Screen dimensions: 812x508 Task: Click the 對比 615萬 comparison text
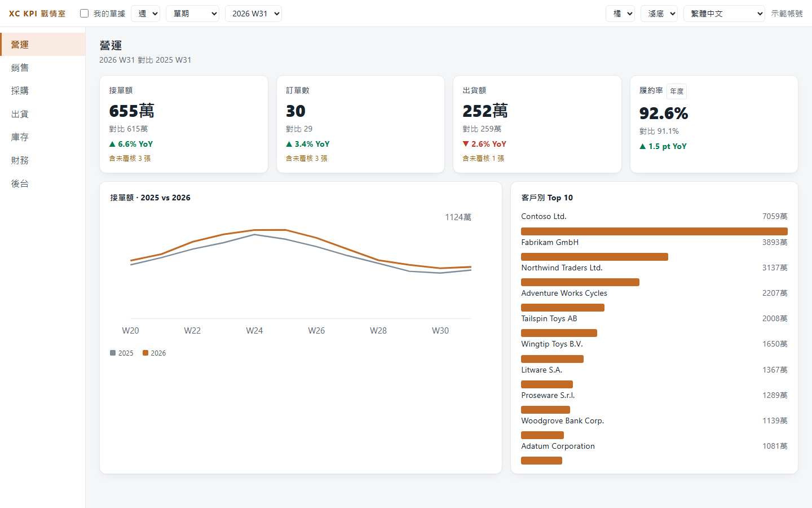pyautogui.click(x=129, y=129)
